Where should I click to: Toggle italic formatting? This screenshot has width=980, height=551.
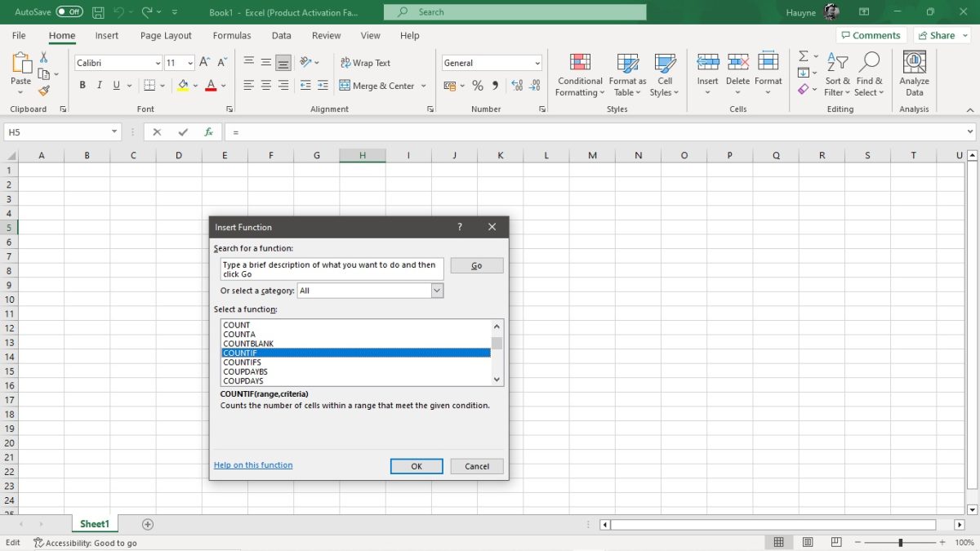[99, 84]
